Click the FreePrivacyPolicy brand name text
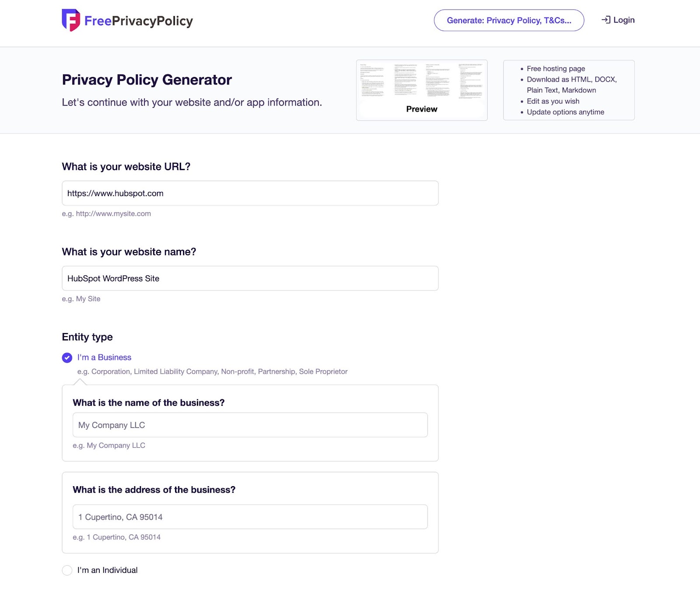700x589 pixels. [138, 21]
